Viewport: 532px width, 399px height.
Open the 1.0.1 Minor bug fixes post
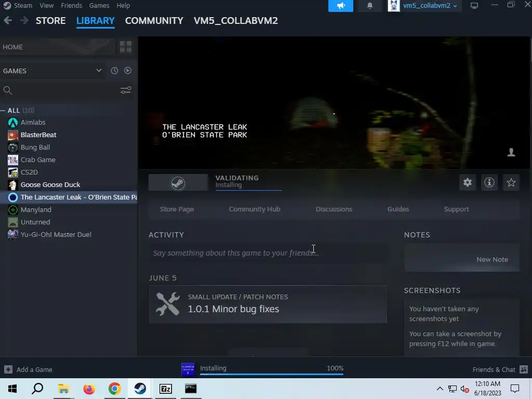click(x=268, y=304)
